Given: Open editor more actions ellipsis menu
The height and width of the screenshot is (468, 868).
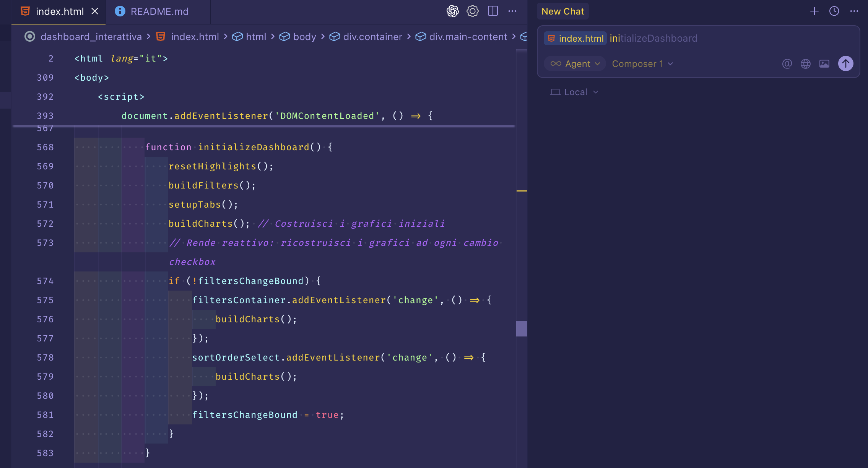Looking at the screenshot, I should [512, 11].
